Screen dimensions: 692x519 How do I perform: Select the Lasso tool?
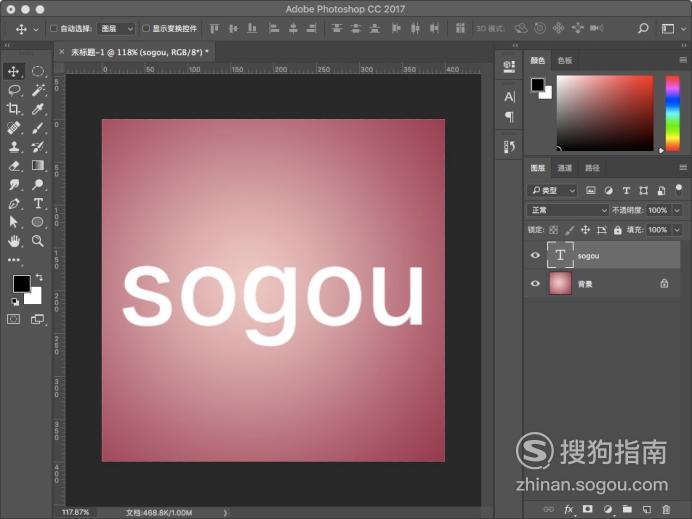coord(14,90)
